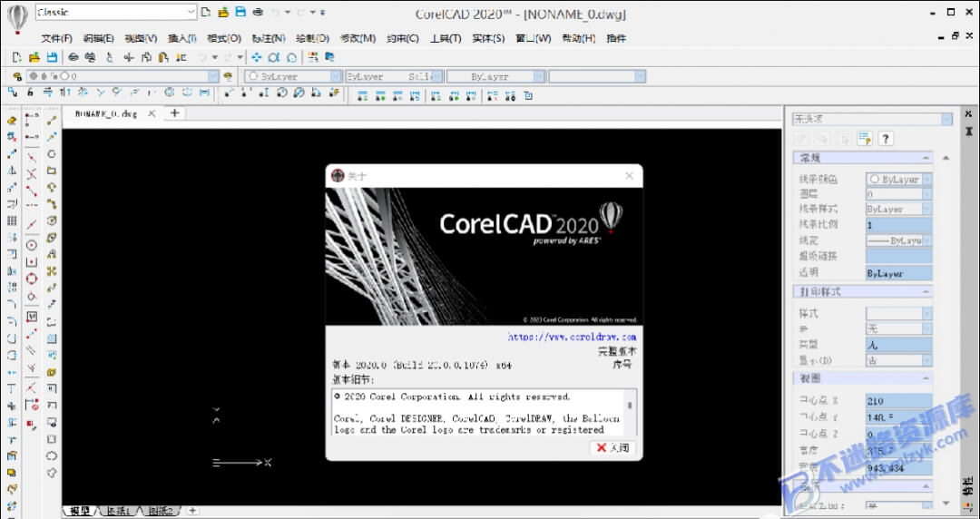Click the question mark help icon in Properties

pos(885,138)
